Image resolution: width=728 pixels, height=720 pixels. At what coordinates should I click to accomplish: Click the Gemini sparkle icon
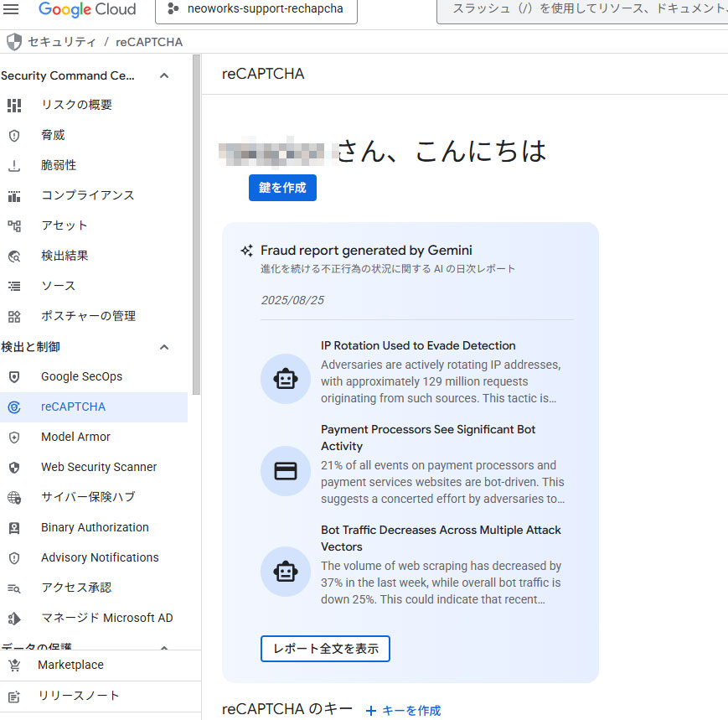[246, 251]
